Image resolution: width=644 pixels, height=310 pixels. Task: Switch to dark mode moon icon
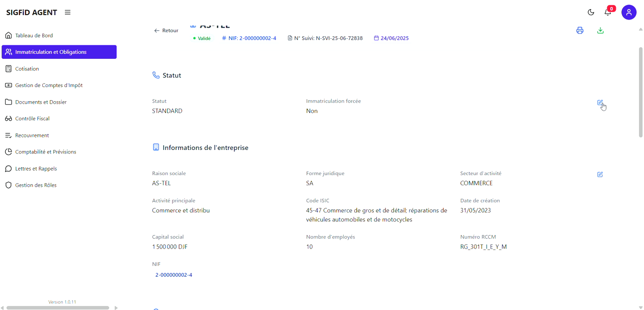point(591,13)
